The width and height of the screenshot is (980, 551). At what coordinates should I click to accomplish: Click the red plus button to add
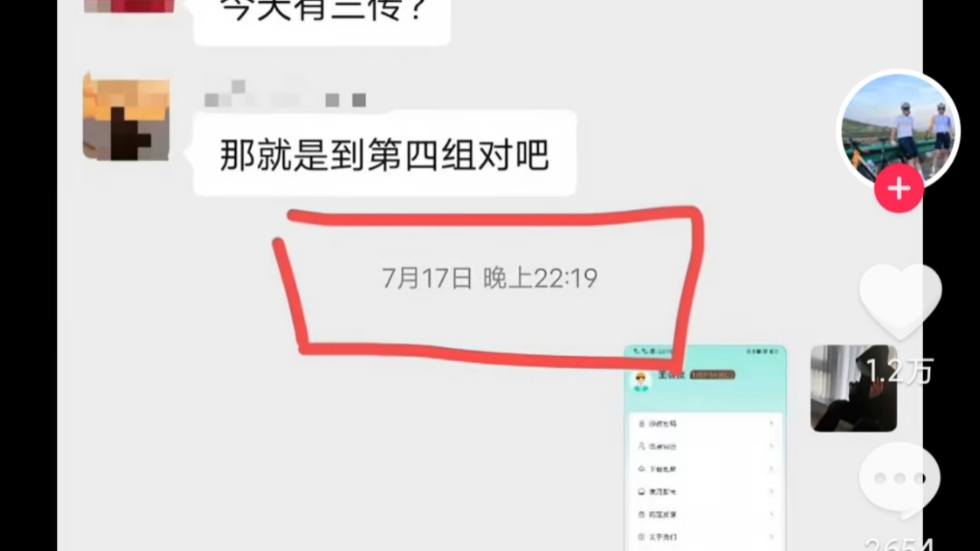pos(899,189)
